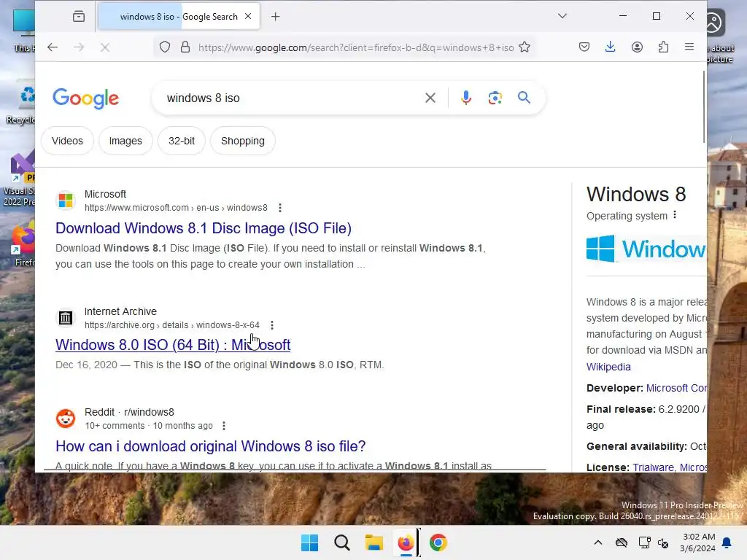
Task: Open the Trialware license link
Action: click(653, 467)
